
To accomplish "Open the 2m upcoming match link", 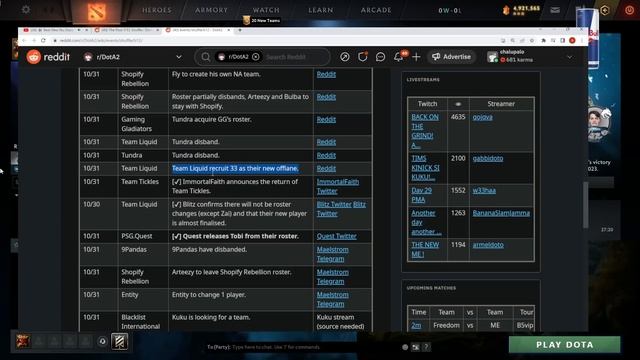I will click(x=416, y=326).
